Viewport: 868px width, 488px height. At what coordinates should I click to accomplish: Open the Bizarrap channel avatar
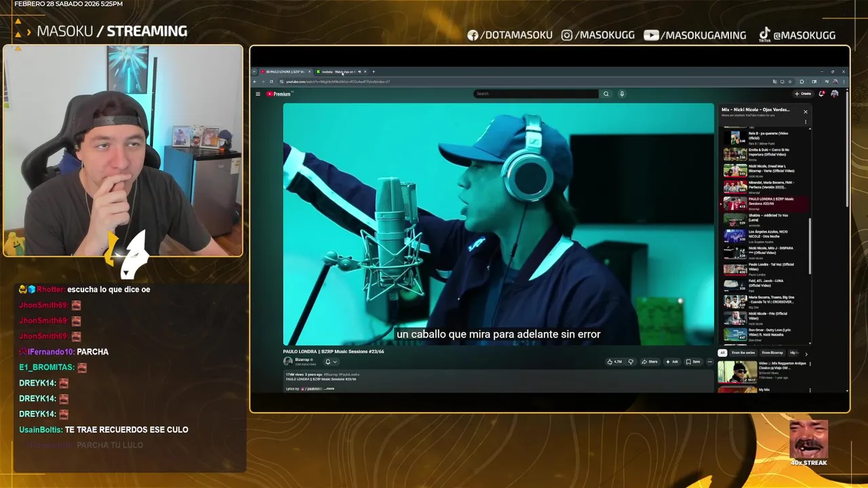[288, 361]
